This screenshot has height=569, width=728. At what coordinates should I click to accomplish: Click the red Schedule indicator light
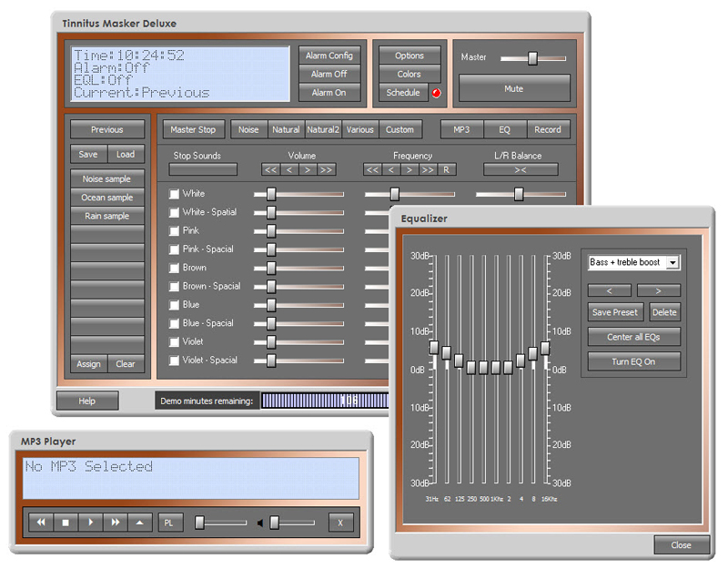[x=436, y=93]
